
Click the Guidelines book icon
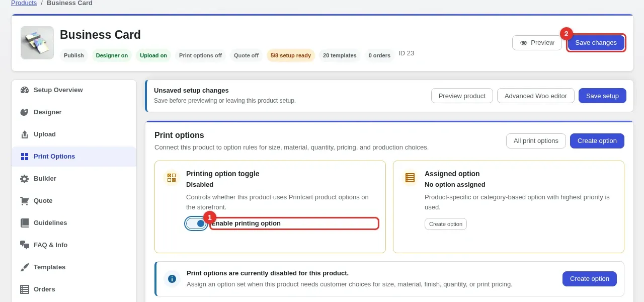click(25, 223)
